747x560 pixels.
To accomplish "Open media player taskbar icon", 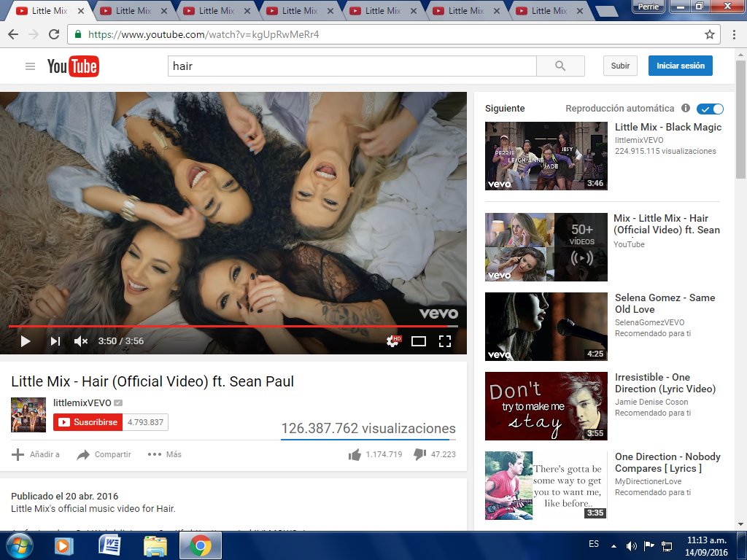I will click(63, 545).
